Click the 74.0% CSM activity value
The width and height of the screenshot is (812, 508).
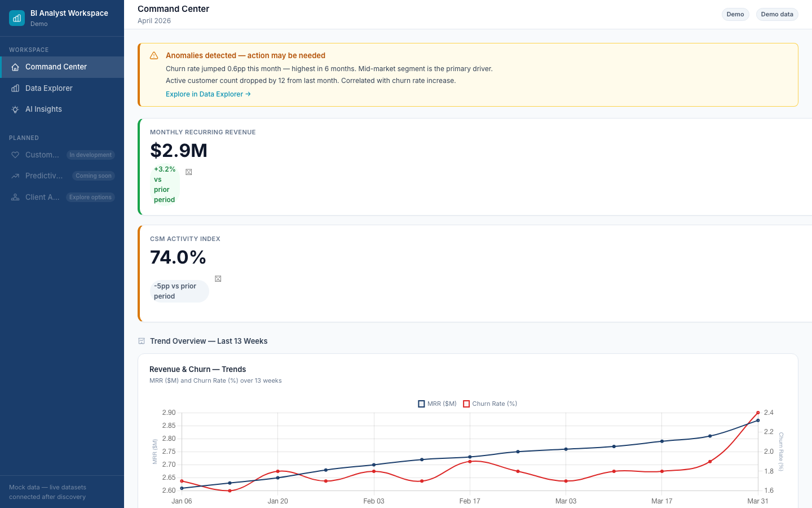pyautogui.click(x=178, y=257)
